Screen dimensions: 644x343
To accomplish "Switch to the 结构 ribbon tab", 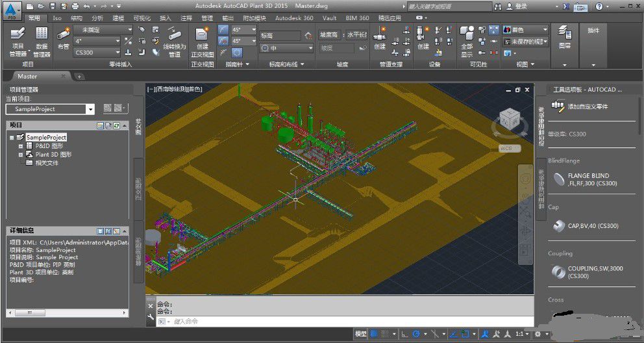I will [77, 18].
